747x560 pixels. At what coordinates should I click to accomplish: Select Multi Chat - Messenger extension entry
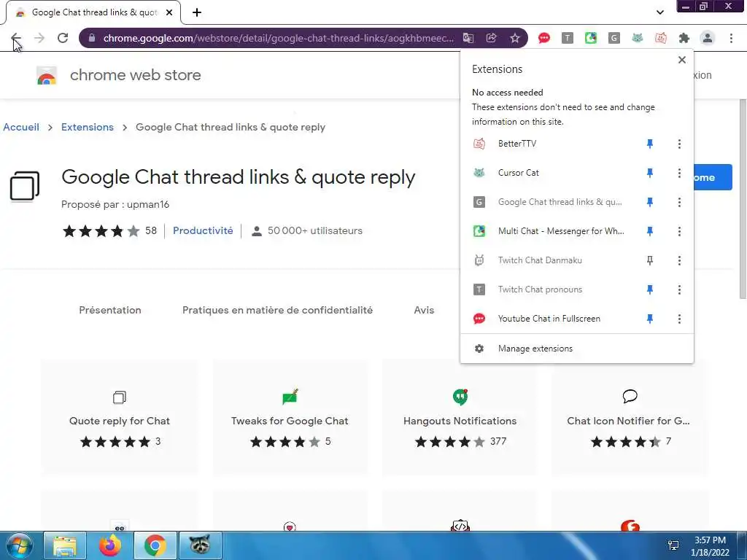550,231
